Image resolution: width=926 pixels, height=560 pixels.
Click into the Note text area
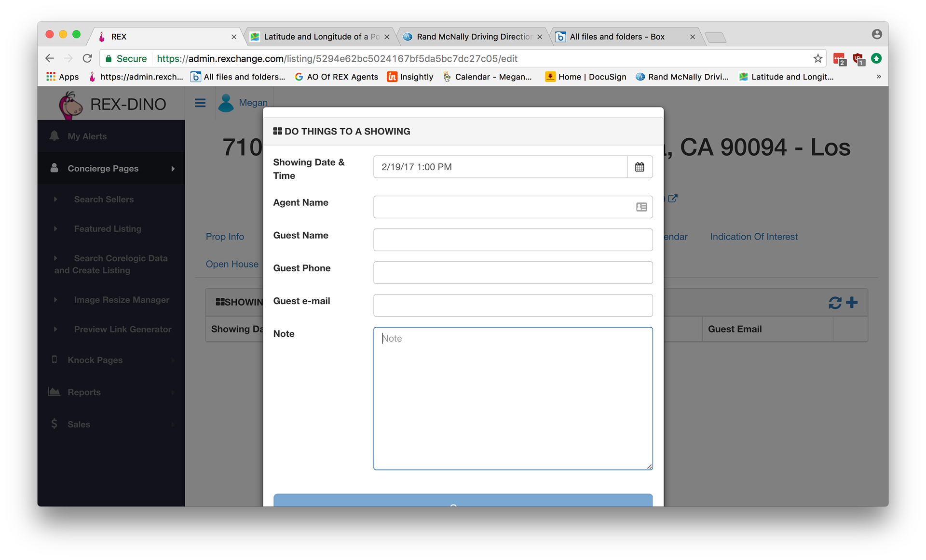click(513, 399)
